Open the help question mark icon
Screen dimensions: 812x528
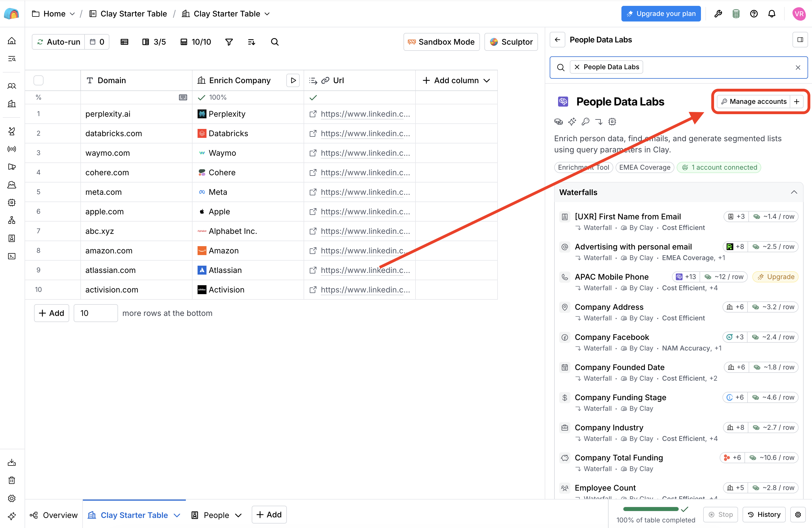pyautogui.click(x=754, y=14)
